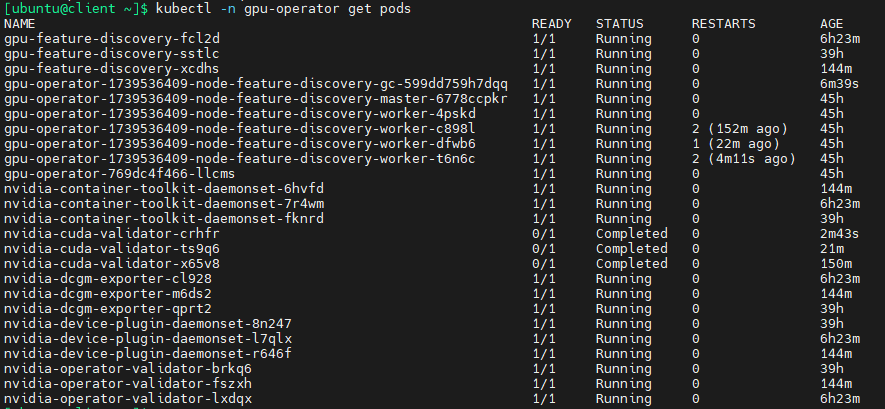Click Completed status of nvidia-cuda-validator-x65v8
885x409 pixels.
[x=632, y=264]
